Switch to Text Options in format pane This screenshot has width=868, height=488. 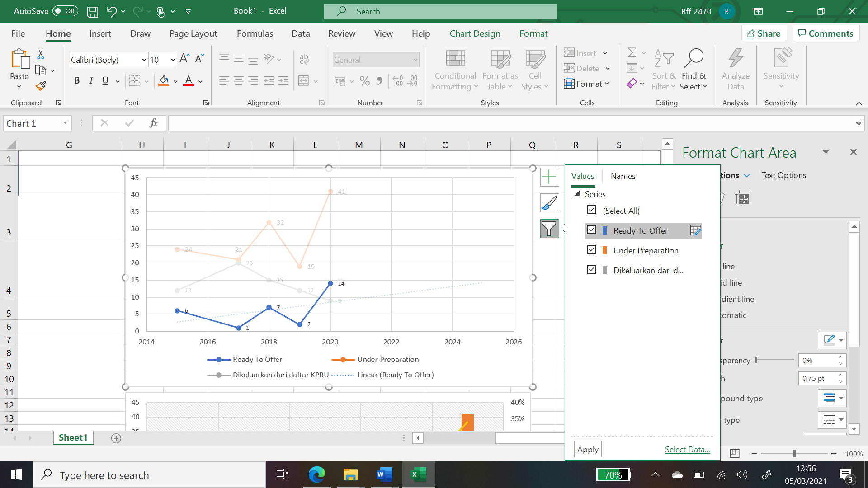[783, 175]
